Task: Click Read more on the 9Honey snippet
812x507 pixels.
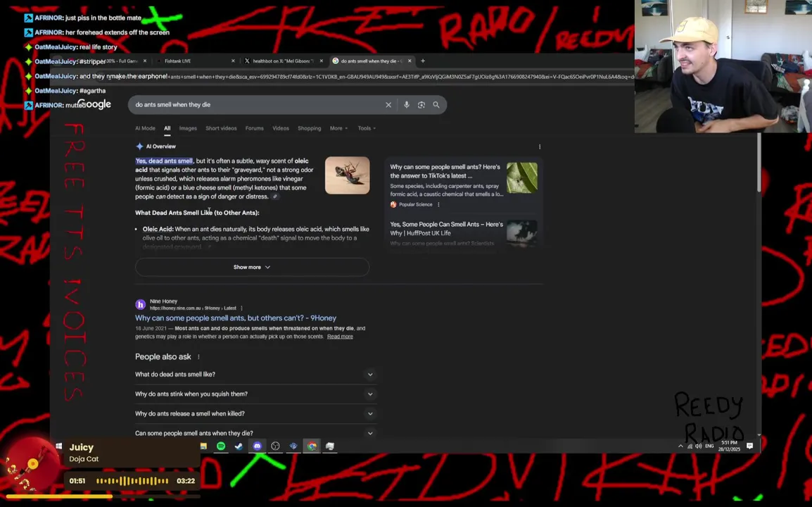Action: tap(340, 337)
